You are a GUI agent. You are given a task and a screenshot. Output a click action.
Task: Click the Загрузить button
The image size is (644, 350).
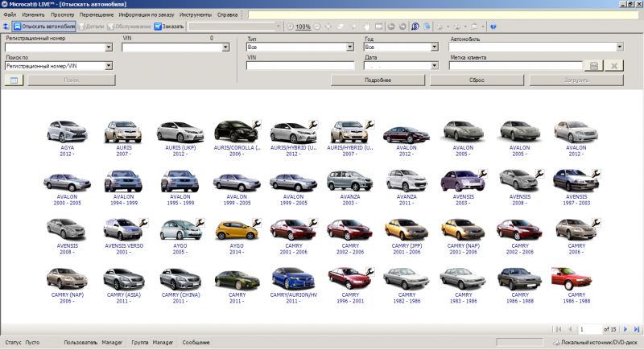(x=576, y=80)
